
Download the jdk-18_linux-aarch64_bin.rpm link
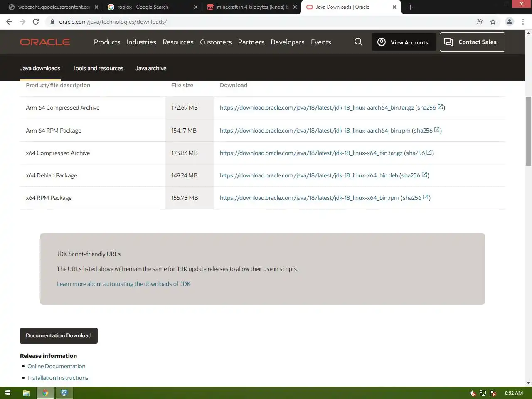coord(315,131)
